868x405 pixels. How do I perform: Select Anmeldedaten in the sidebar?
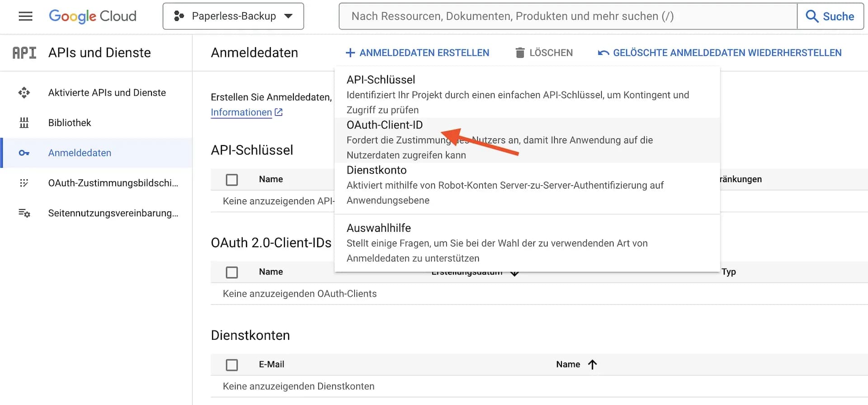(96, 153)
